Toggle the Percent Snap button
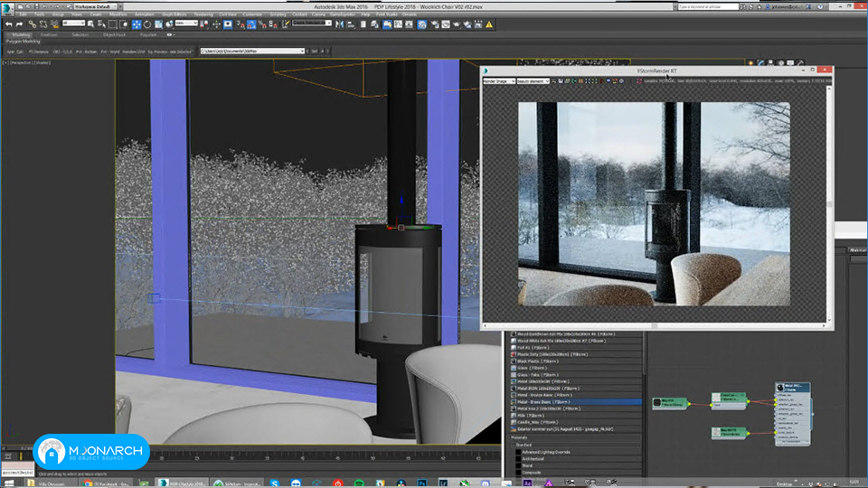 (262, 24)
